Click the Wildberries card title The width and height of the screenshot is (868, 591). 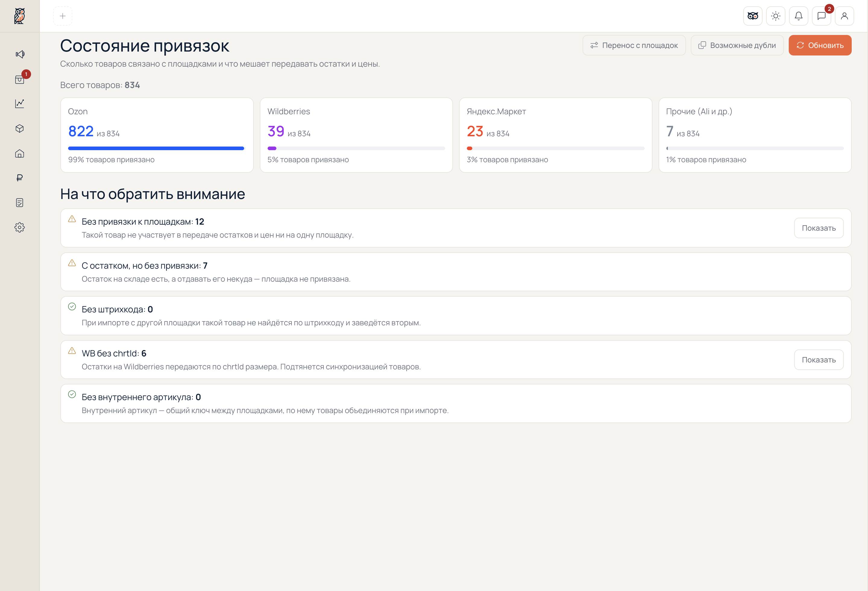tap(289, 111)
